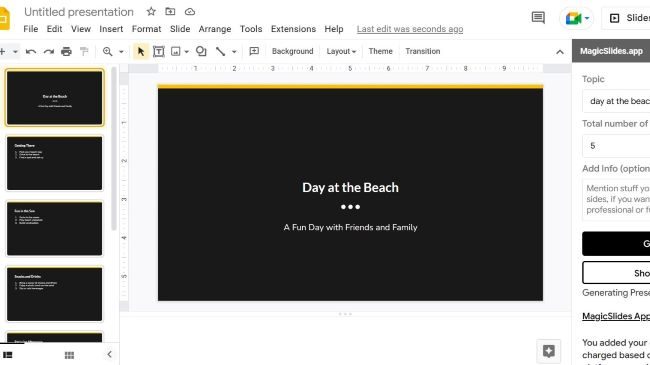650x365 pixels.
Task: Check the cloud save status icon
Action: pos(190,12)
